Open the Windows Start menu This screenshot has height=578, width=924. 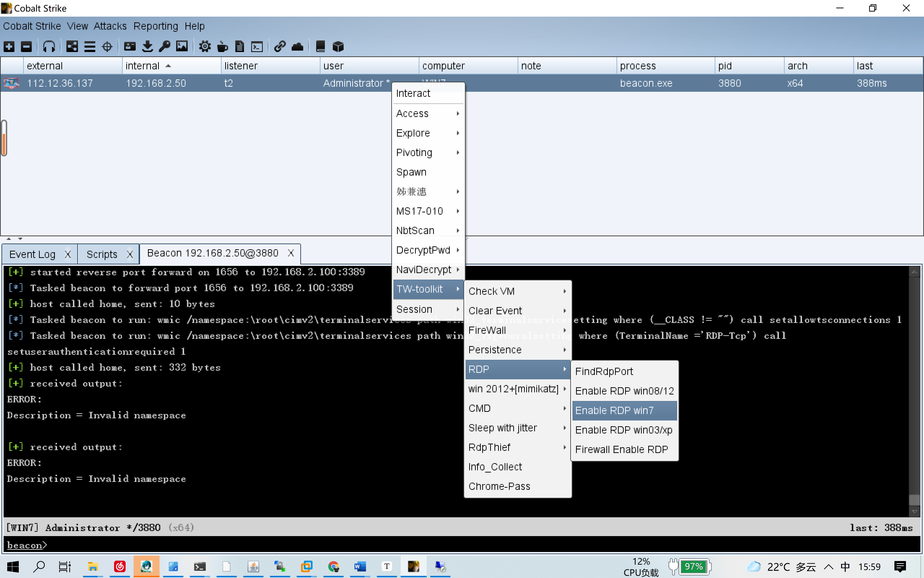[13, 566]
